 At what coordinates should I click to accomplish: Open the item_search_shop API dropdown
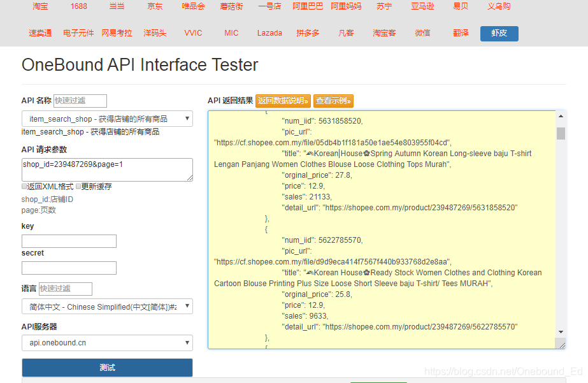[107, 119]
